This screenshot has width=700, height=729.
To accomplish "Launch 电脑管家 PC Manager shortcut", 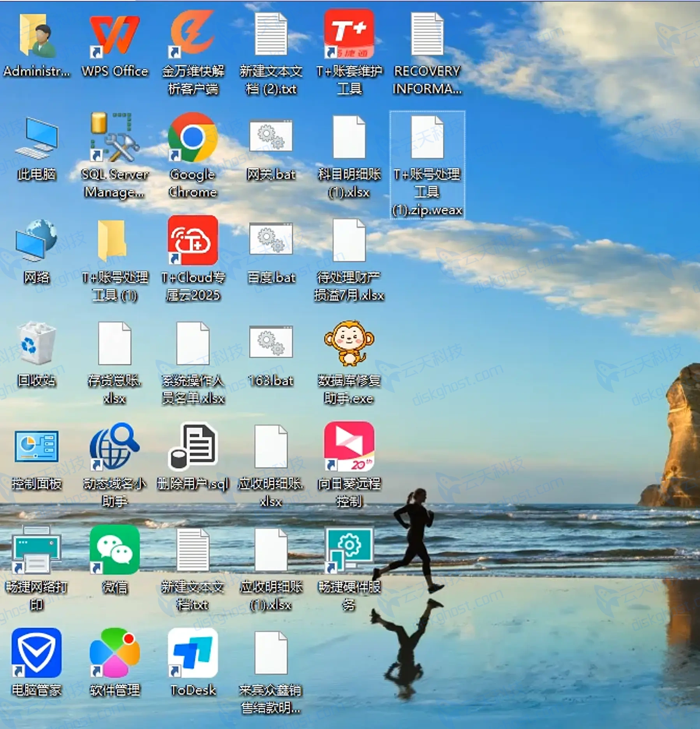I will point(37,653).
